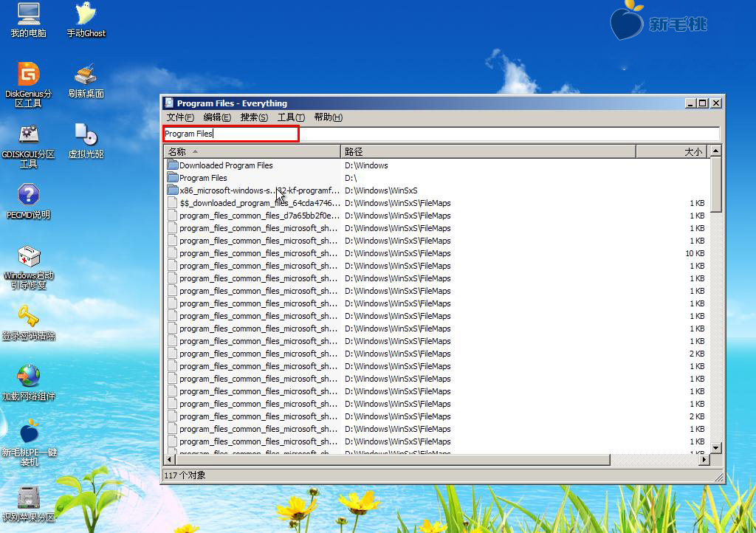Click the 10 KB size cell
756x533 pixels.
click(x=695, y=253)
